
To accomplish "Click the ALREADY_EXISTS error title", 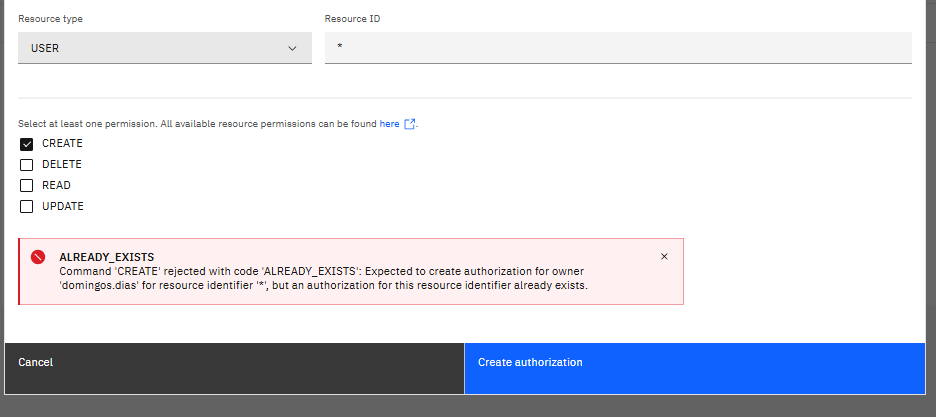I will [x=107, y=257].
